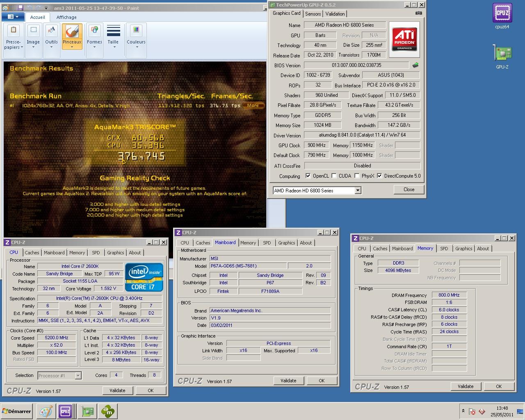This screenshot has height=420, width=525.
Task: Open Paint quick access toolbar customize arrow
Action: click(46, 8)
